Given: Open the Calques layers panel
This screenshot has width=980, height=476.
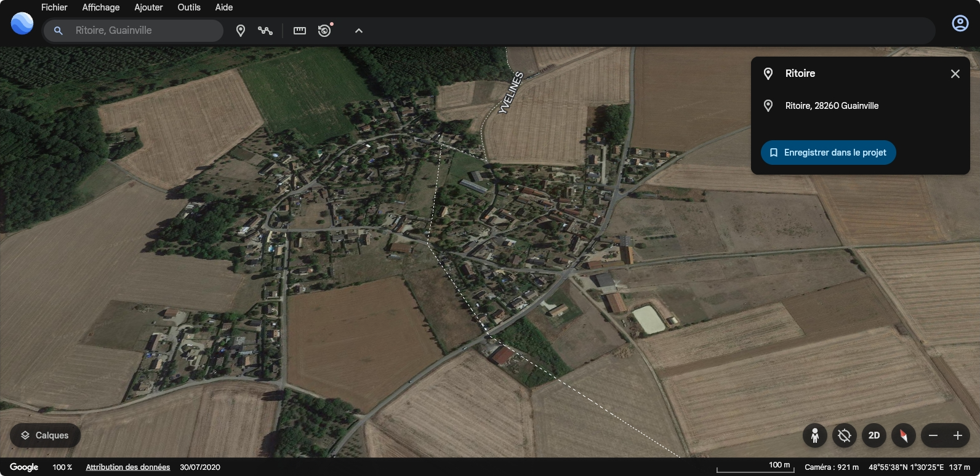Looking at the screenshot, I should (45, 435).
